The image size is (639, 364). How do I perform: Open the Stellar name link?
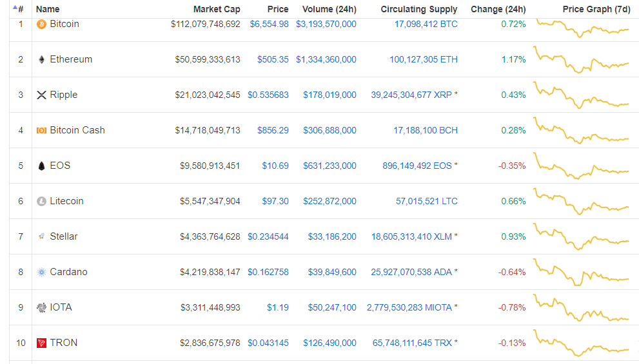click(x=64, y=236)
